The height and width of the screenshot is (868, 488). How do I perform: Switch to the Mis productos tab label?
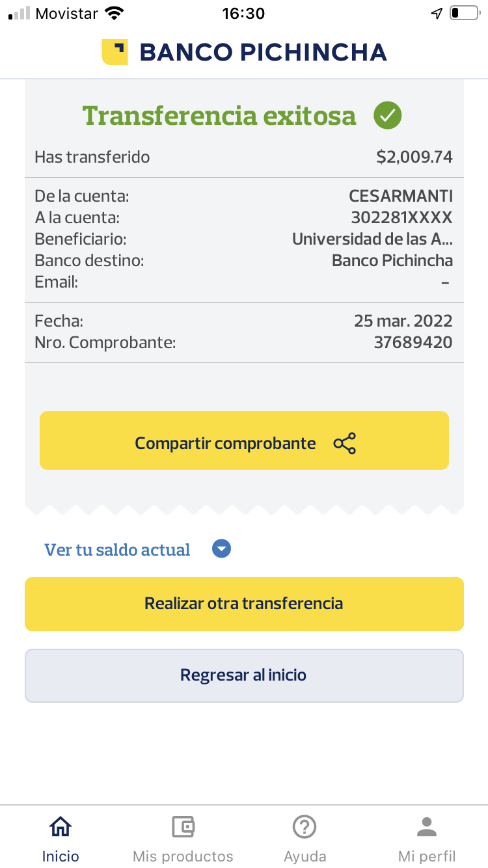183,856
